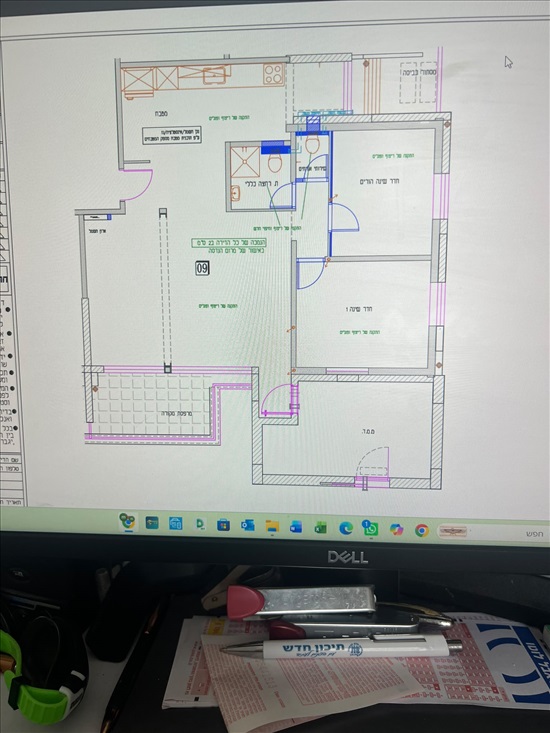
Task: Launch Google Chrome beside Copilot
Action: pyautogui.click(x=421, y=530)
